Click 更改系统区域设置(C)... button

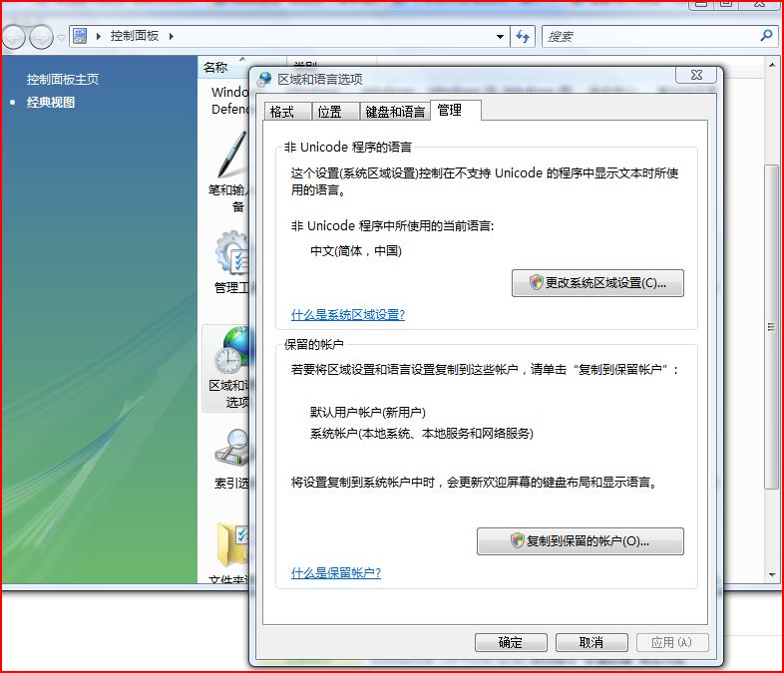coord(597,283)
